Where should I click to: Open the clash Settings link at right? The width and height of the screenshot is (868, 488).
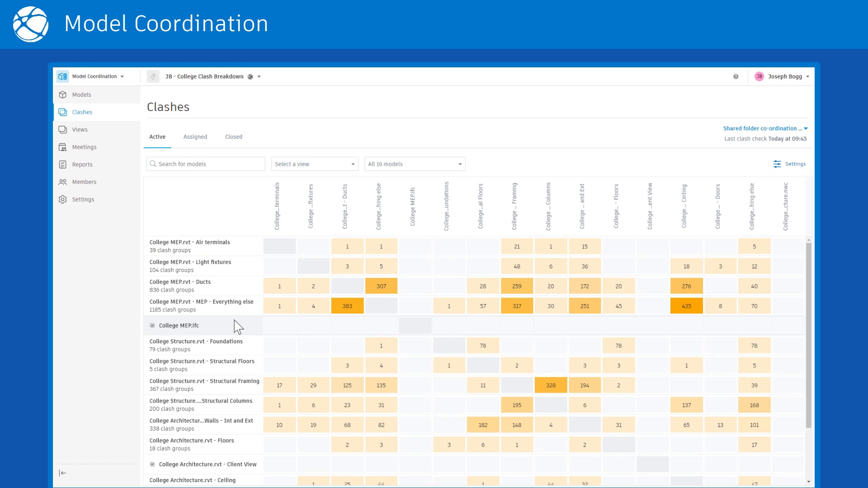coord(789,164)
